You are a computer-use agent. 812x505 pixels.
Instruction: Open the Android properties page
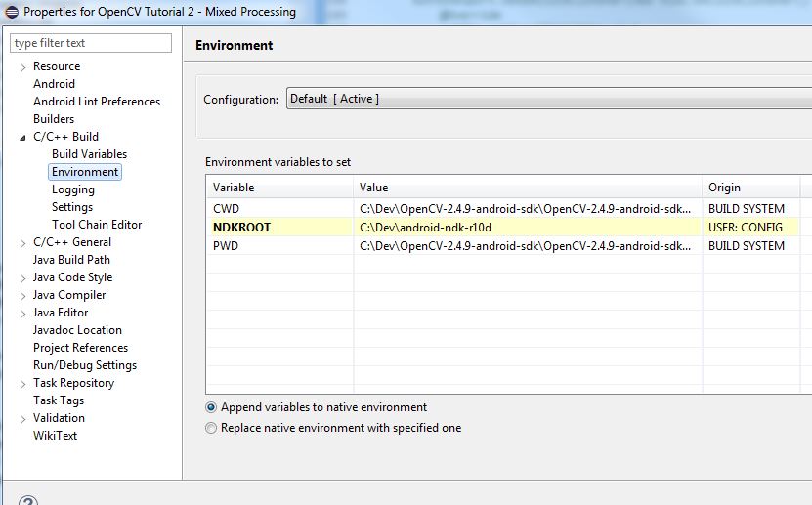54,84
